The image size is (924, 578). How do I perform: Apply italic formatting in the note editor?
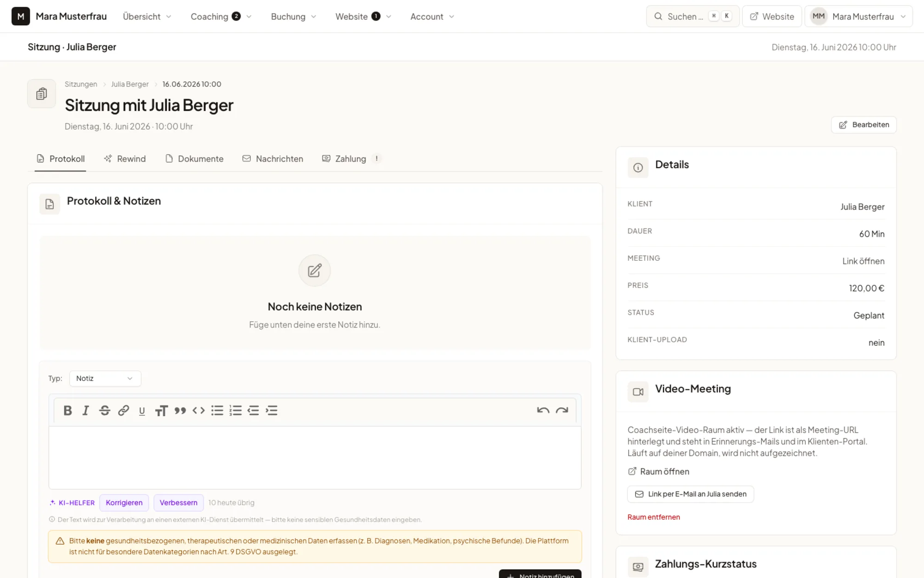pyautogui.click(x=85, y=411)
